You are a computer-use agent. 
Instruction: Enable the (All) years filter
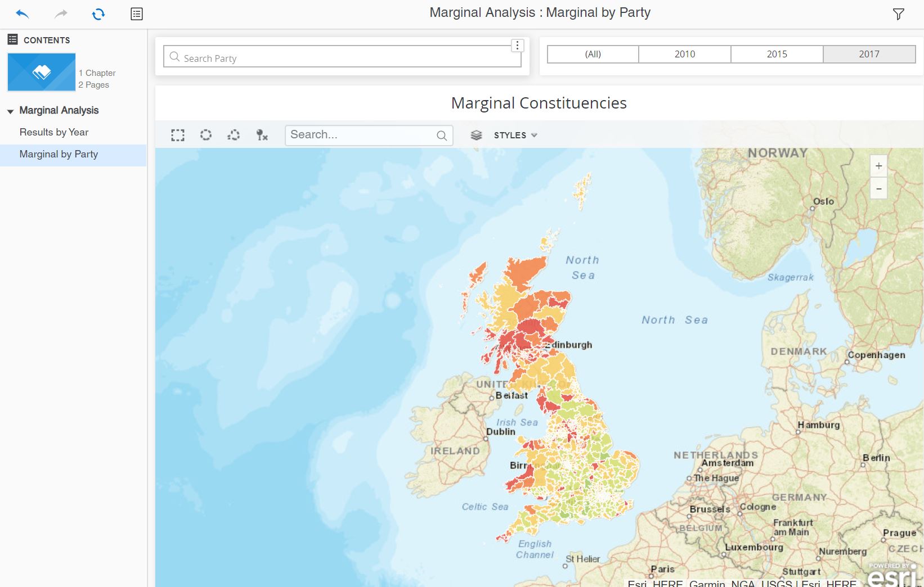pyautogui.click(x=592, y=54)
